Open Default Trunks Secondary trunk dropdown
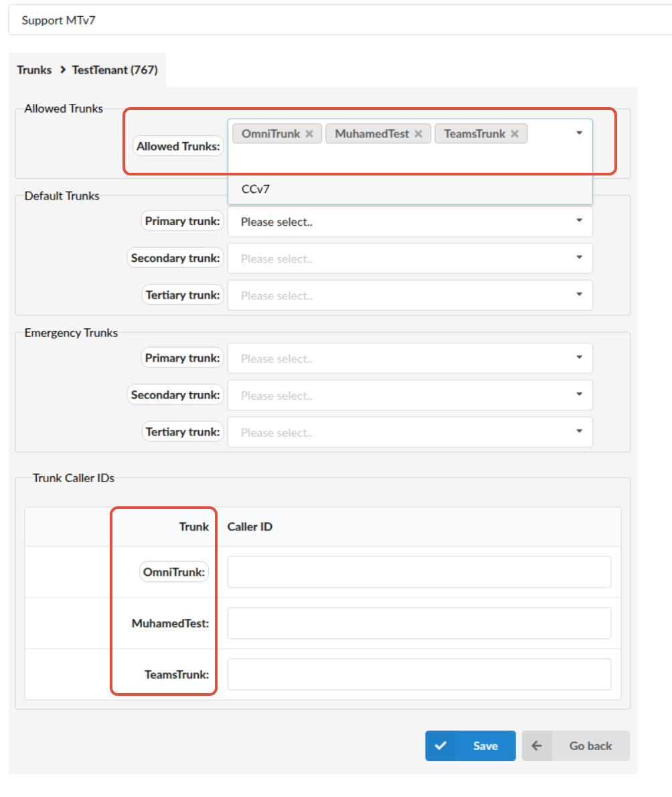This screenshot has height=797, width=672. click(x=410, y=259)
